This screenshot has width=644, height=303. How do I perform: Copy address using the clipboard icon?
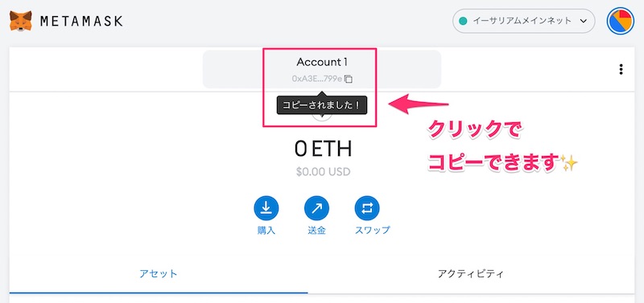348,79
